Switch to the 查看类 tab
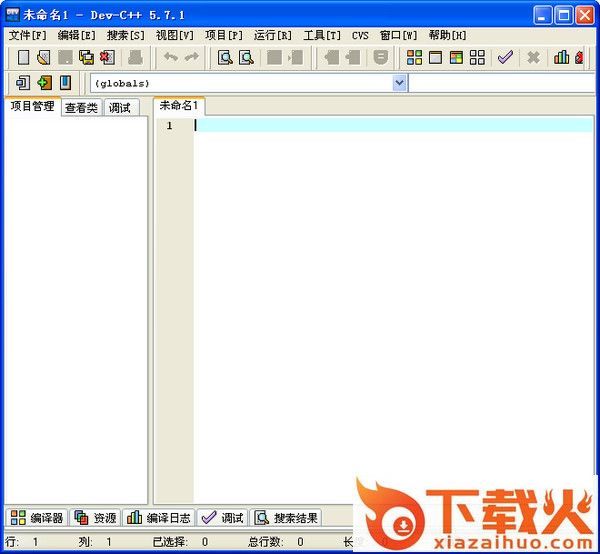This screenshot has height=554, width=600. (82, 108)
